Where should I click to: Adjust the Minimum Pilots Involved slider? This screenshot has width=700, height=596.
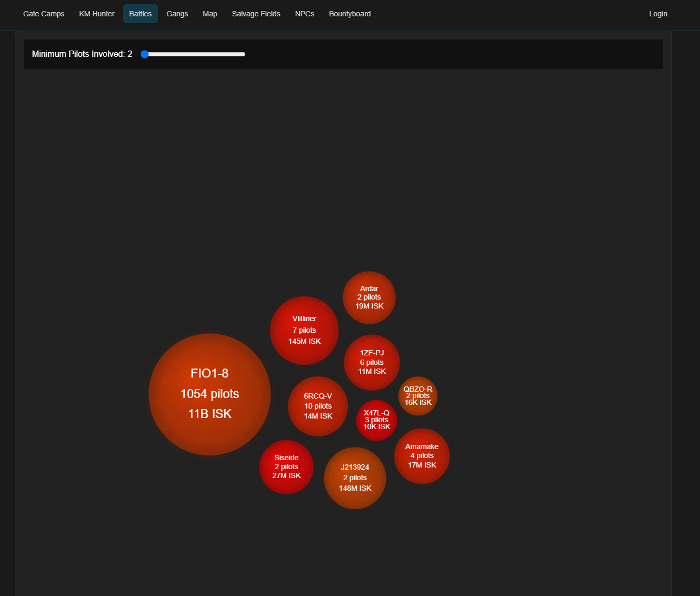tap(145, 54)
